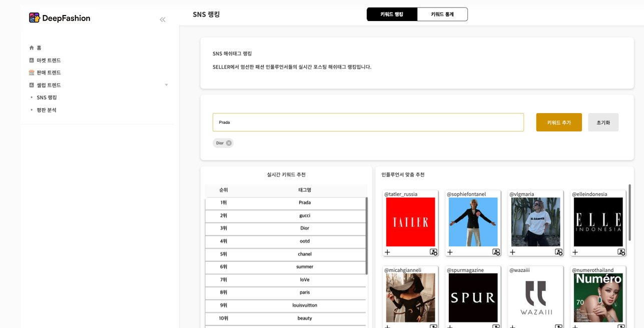Click the @vlgmaria username
Image resolution: width=644 pixels, height=328 pixels.
(522, 194)
